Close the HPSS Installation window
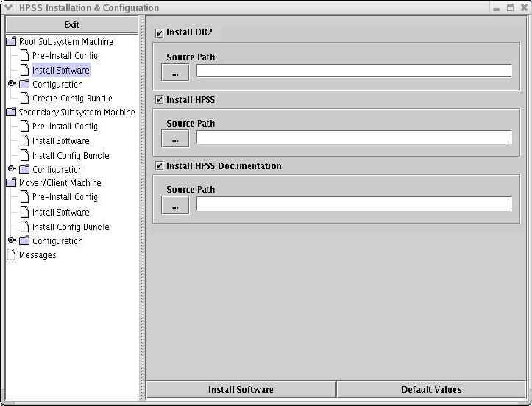The height and width of the screenshot is (406, 532). pyautogui.click(x=523, y=7)
